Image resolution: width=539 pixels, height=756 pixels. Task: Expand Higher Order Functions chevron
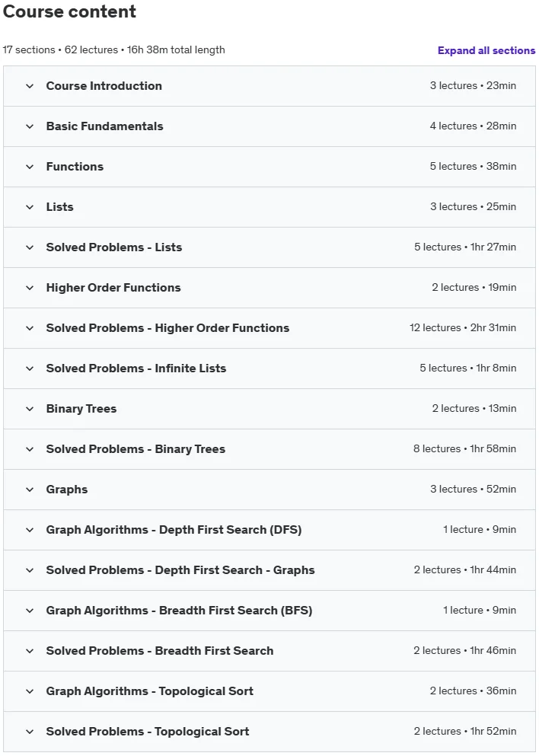tap(30, 288)
